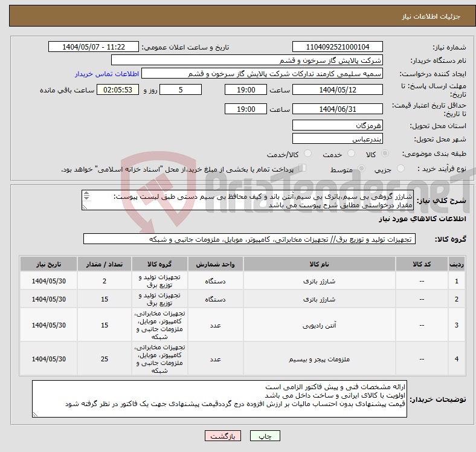Toggle the Islamic treasury payment checkbox
The image size is (476, 452).
(x=303, y=169)
